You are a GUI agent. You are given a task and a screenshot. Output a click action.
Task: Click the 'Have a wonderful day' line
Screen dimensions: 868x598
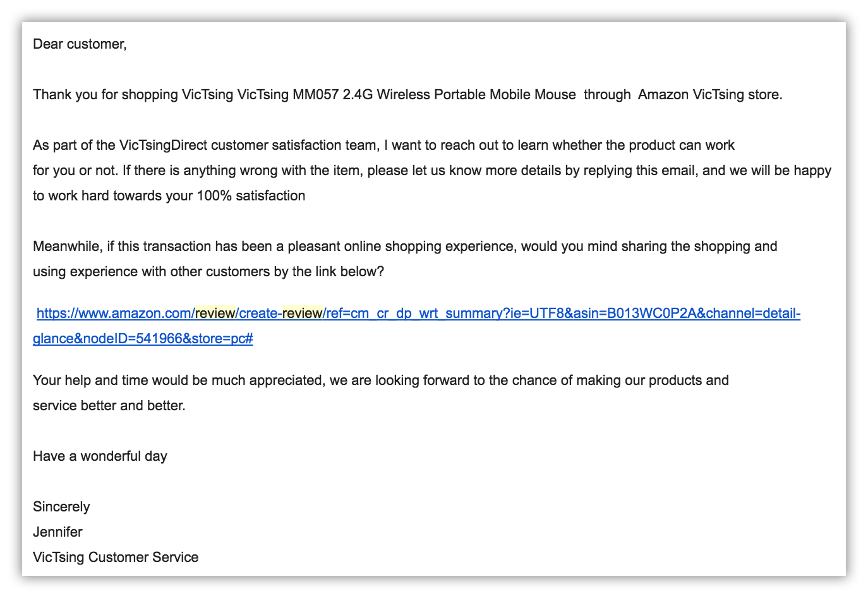click(100, 456)
